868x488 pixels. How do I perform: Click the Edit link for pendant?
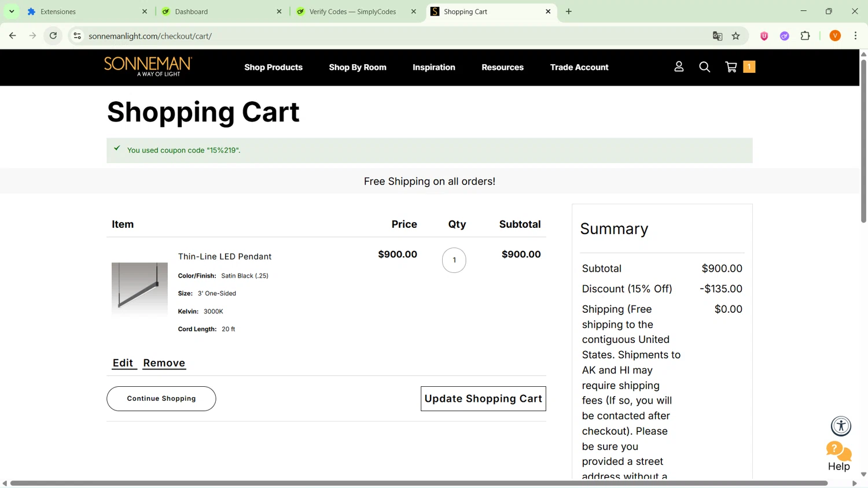pyautogui.click(x=123, y=363)
